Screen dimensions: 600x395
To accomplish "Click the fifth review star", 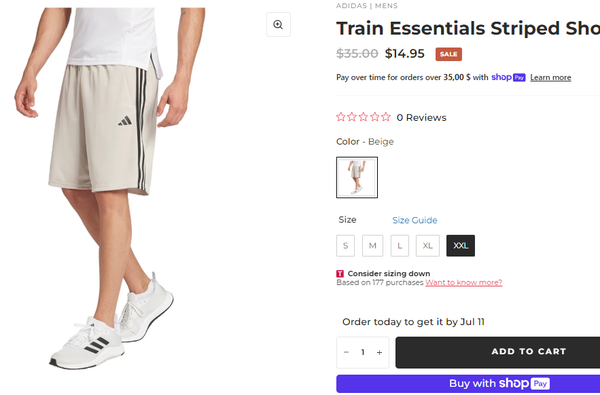I will (x=386, y=117).
